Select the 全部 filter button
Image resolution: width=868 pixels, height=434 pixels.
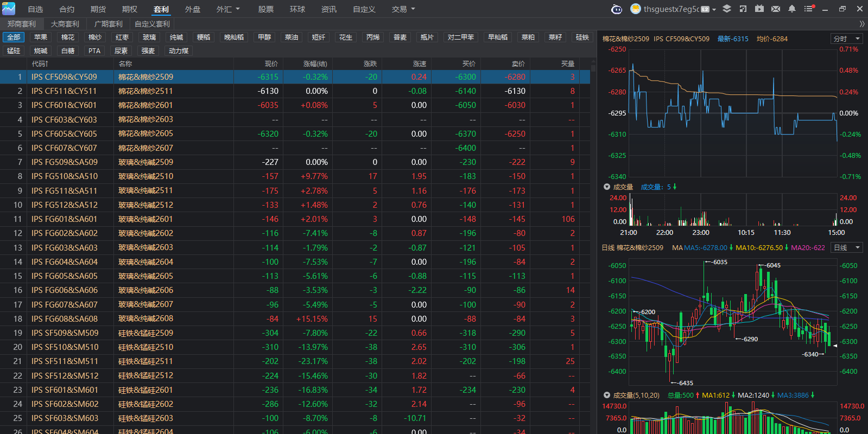point(14,37)
